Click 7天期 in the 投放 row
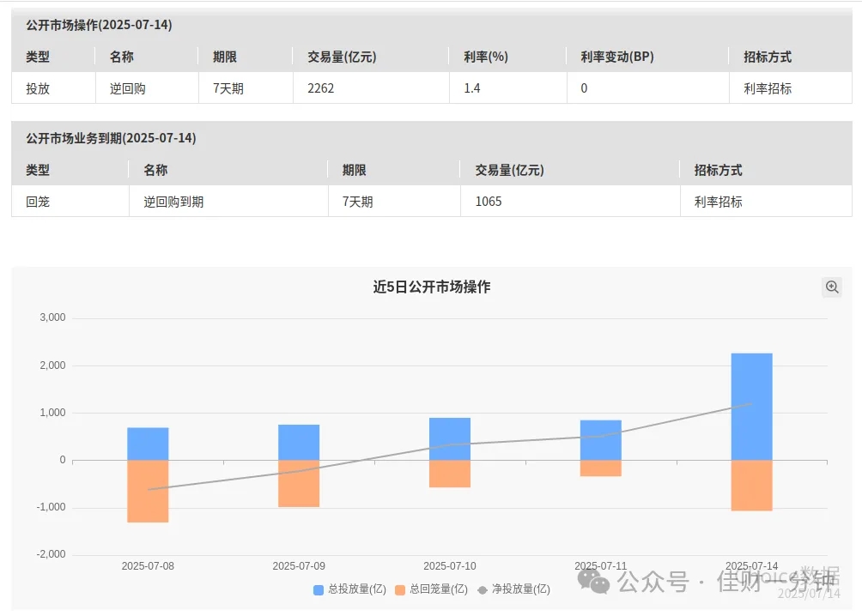This screenshot has height=616, width=862. pos(228,88)
